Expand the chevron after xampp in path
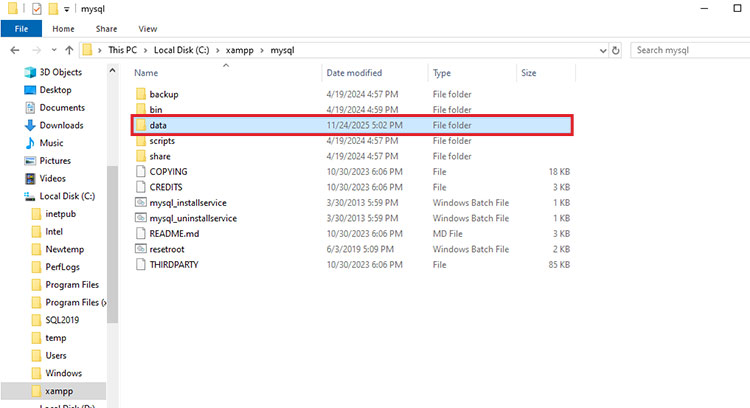750x408 pixels. click(x=262, y=50)
